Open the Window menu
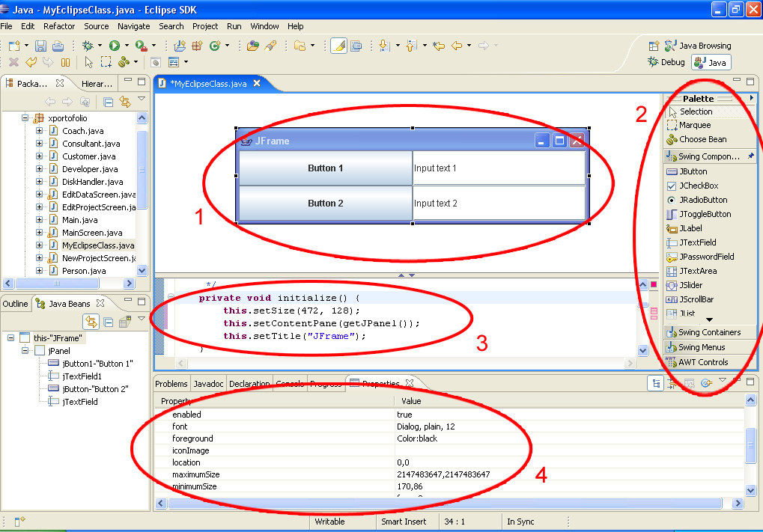The width and height of the screenshot is (763, 532). pyautogui.click(x=264, y=26)
